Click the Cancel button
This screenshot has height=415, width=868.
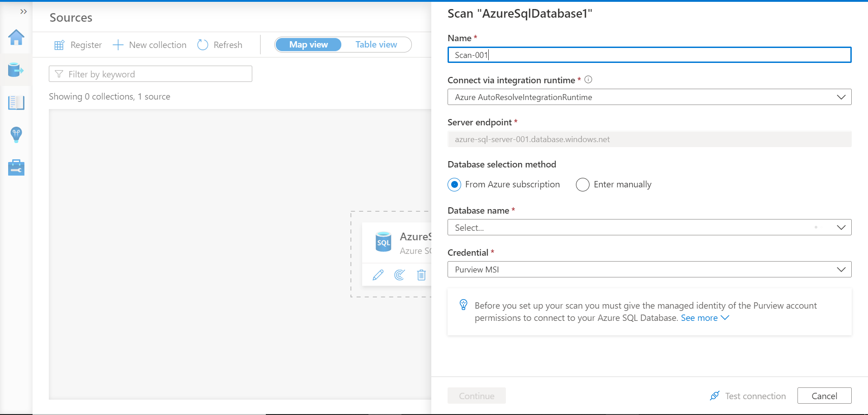click(824, 396)
